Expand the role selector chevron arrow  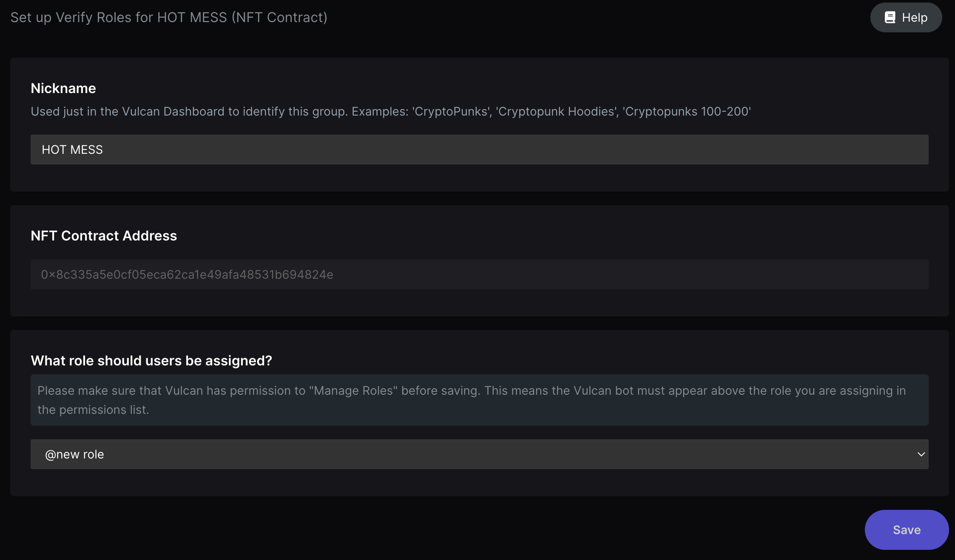coord(921,454)
